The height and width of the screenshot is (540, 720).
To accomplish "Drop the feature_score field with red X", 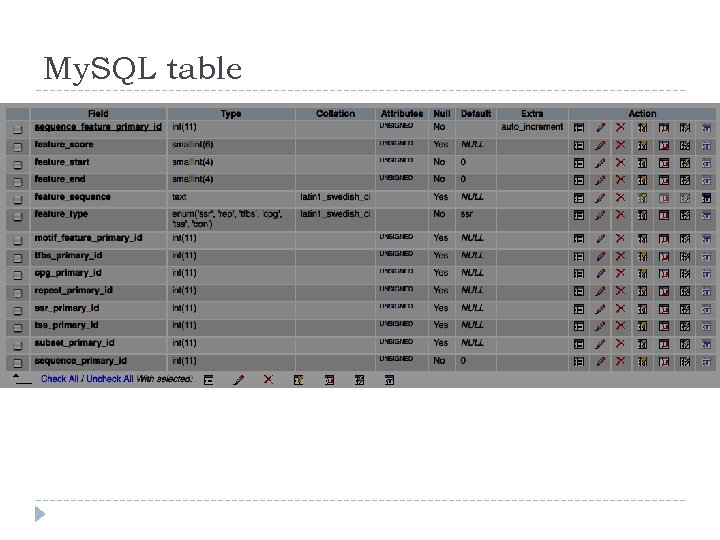I will pyautogui.click(x=620, y=146).
